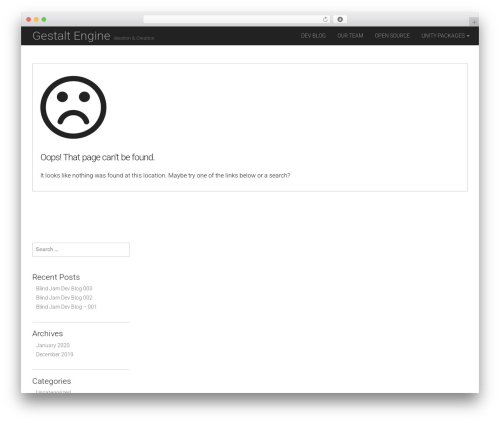
Task: Click the sad face 404 image
Action: pyautogui.click(x=73, y=107)
